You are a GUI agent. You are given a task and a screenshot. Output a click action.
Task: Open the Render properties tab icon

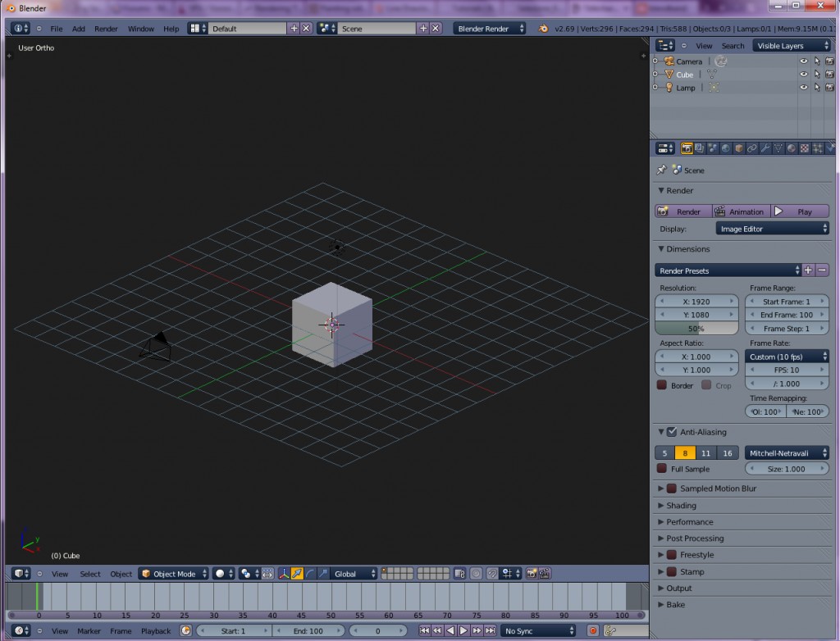pyautogui.click(x=688, y=148)
